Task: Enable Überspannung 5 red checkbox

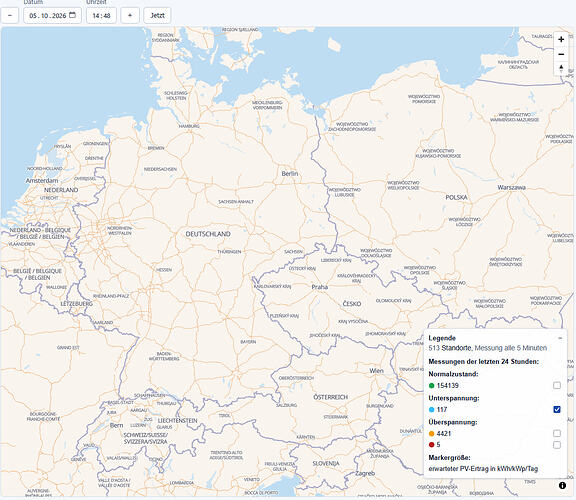Action: click(x=557, y=445)
